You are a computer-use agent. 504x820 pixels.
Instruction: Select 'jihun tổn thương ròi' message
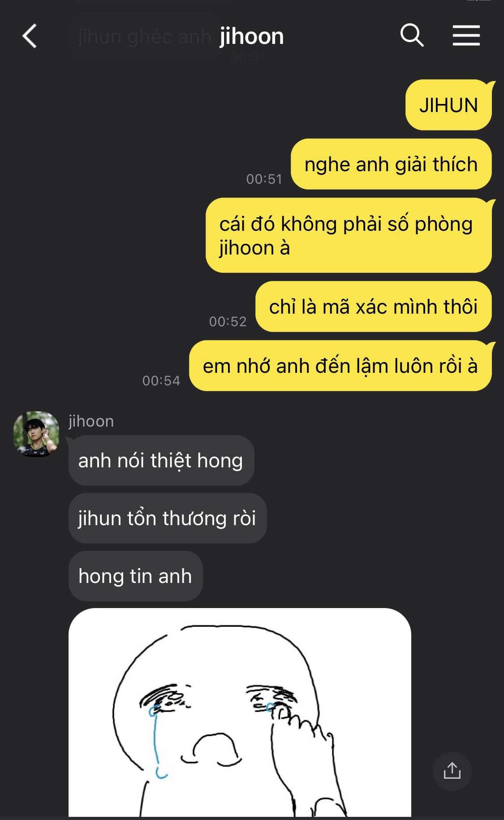tap(168, 518)
